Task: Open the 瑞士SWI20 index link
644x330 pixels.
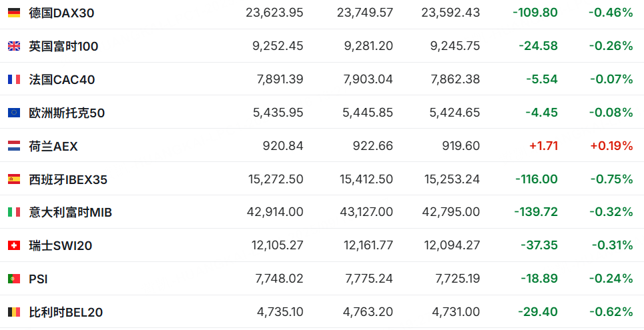Action: (61, 245)
